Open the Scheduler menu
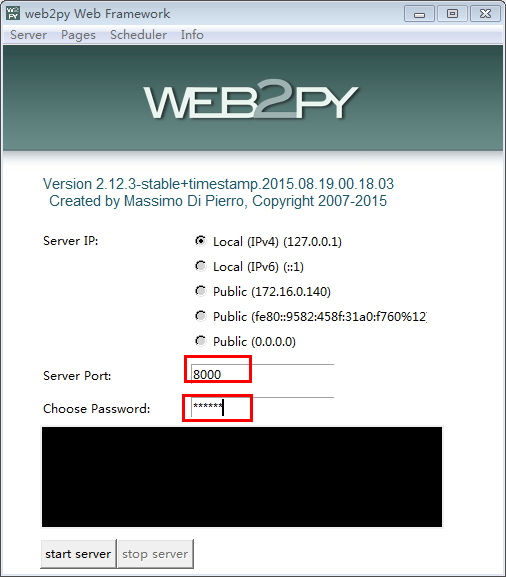The height and width of the screenshot is (577, 506). tap(138, 35)
